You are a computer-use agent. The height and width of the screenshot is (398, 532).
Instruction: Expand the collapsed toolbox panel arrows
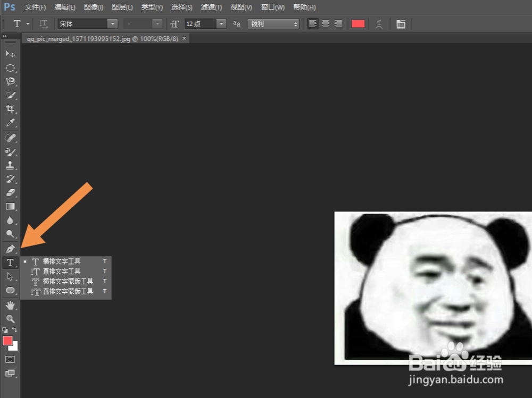4,36
